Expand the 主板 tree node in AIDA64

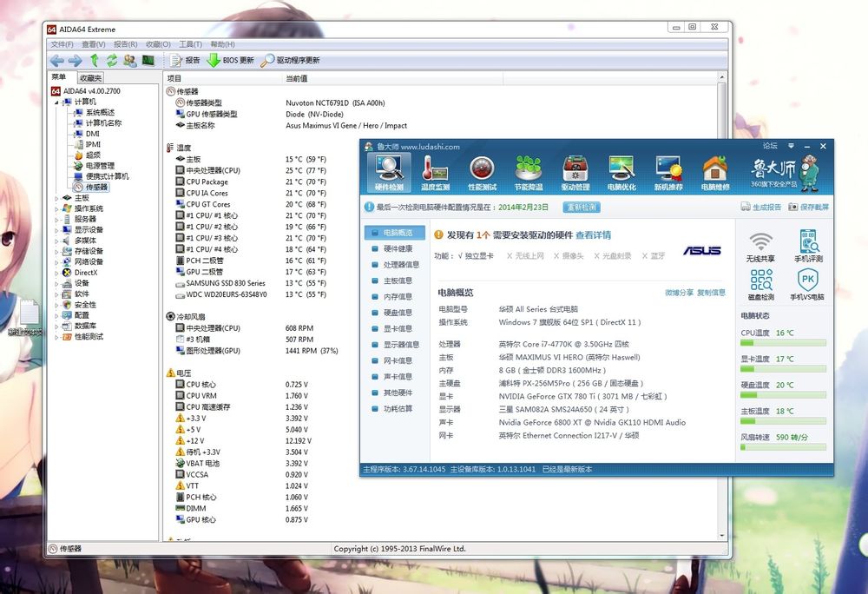tap(56, 198)
